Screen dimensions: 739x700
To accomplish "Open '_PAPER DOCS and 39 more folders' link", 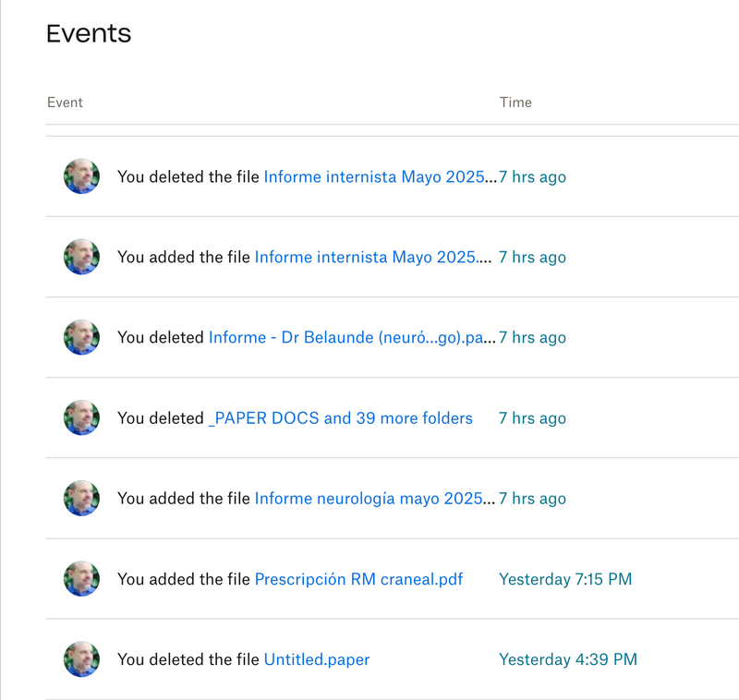I will (340, 418).
